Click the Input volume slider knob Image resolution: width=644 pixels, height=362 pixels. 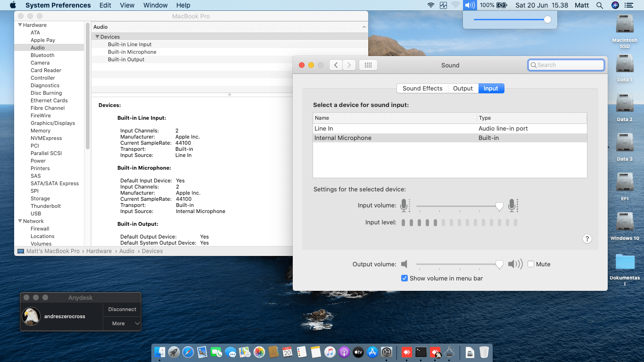click(499, 206)
